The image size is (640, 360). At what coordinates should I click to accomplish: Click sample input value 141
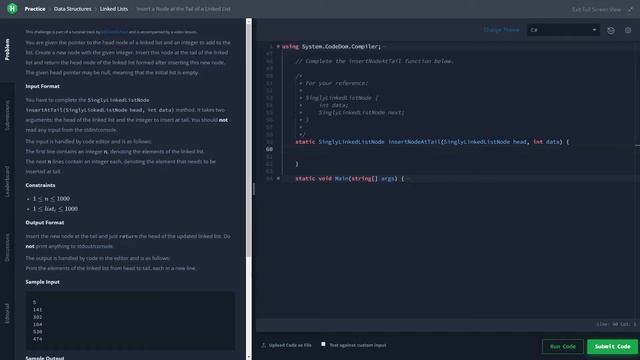pos(38,310)
